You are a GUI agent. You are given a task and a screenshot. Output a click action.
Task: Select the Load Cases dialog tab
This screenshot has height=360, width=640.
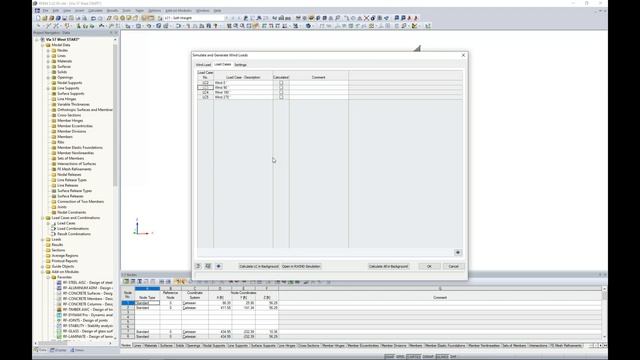pos(222,64)
